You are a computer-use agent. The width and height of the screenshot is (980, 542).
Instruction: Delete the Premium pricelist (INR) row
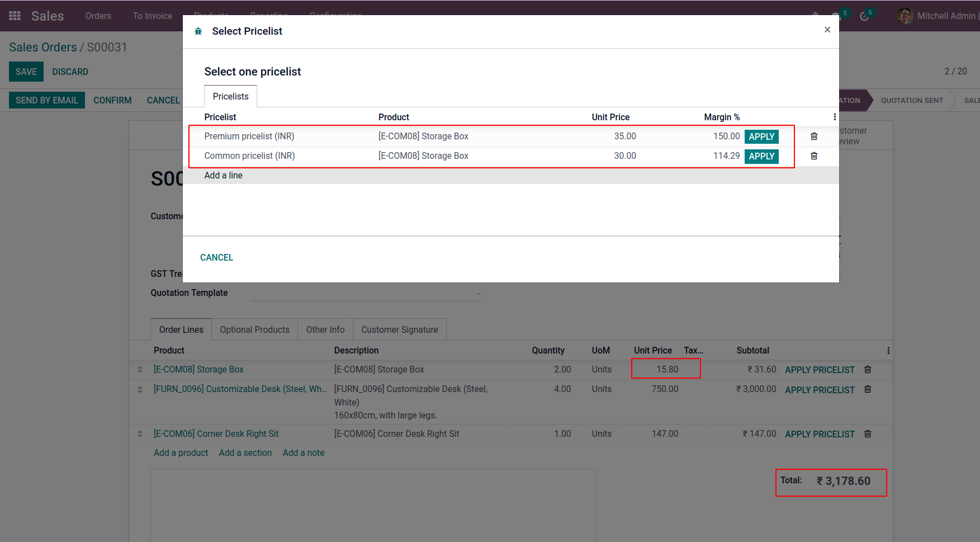pyautogui.click(x=814, y=136)
